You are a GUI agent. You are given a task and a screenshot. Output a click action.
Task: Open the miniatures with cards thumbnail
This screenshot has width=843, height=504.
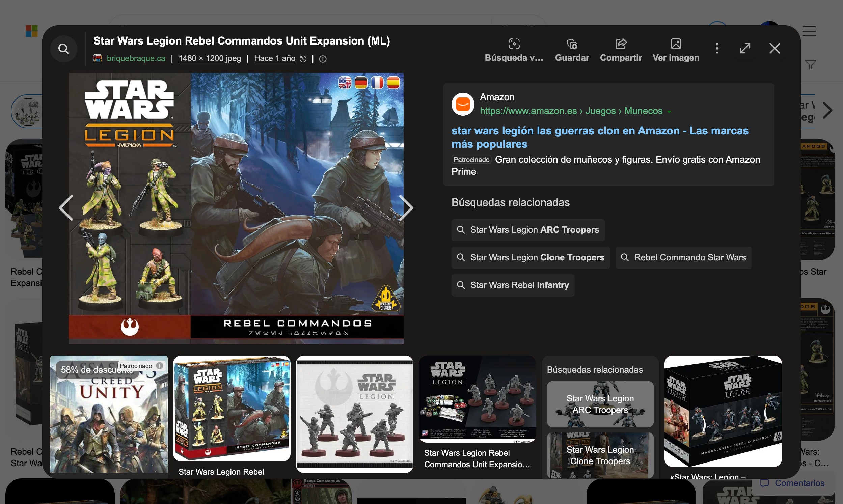tap(477, 399)
